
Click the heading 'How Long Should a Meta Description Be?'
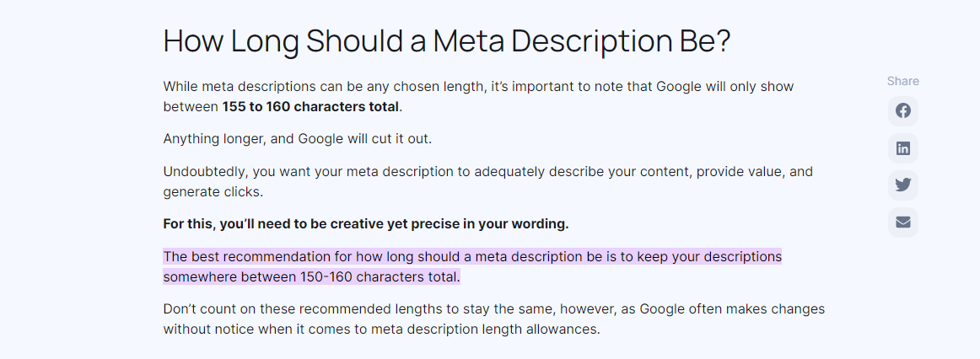click(x=447, y=41)
